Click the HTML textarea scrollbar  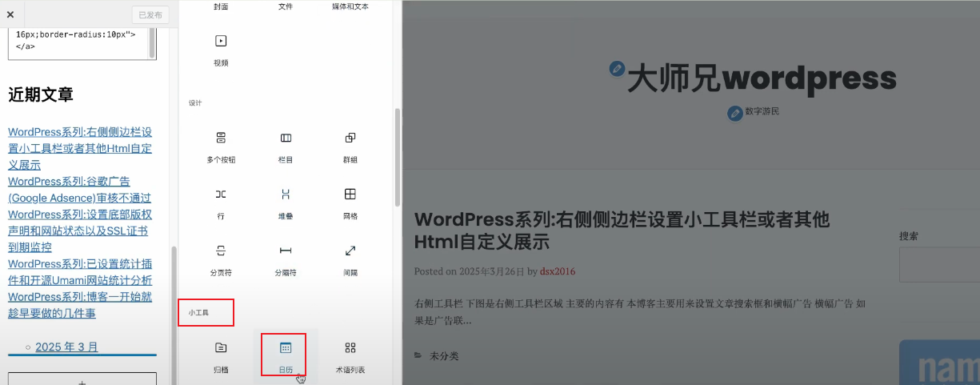(152, 42)
